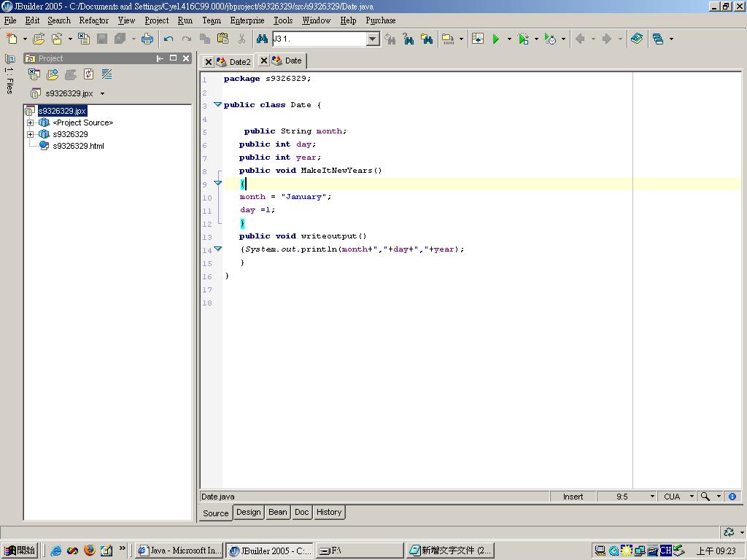Image resolution: width=747 pixels, height=560 pixels.
Task: Open the F:\ taskbar window
Action: [360, 551]
